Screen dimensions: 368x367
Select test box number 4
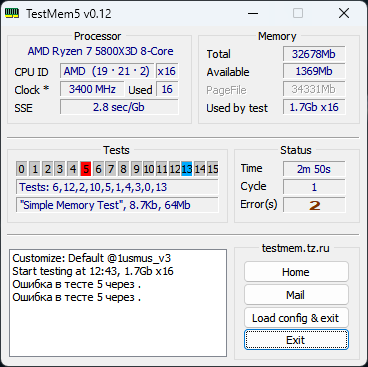point(73,169)
